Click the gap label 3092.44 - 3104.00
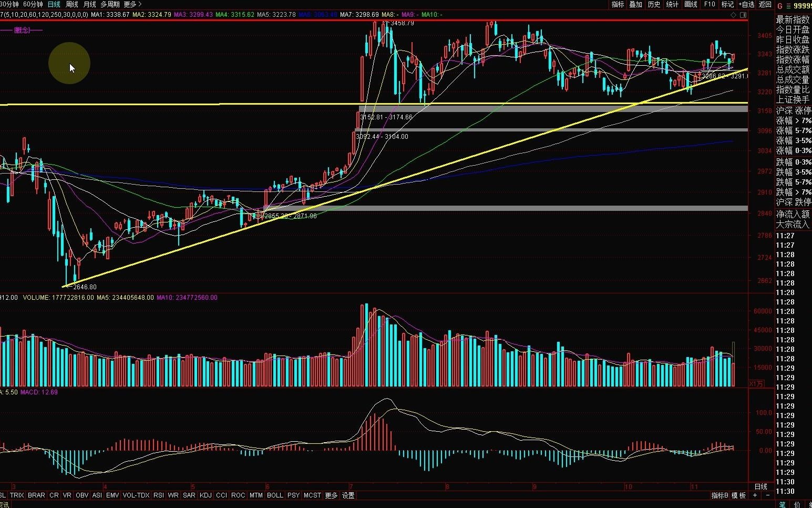Screen dimensions: 812x508 pos(382,137)
